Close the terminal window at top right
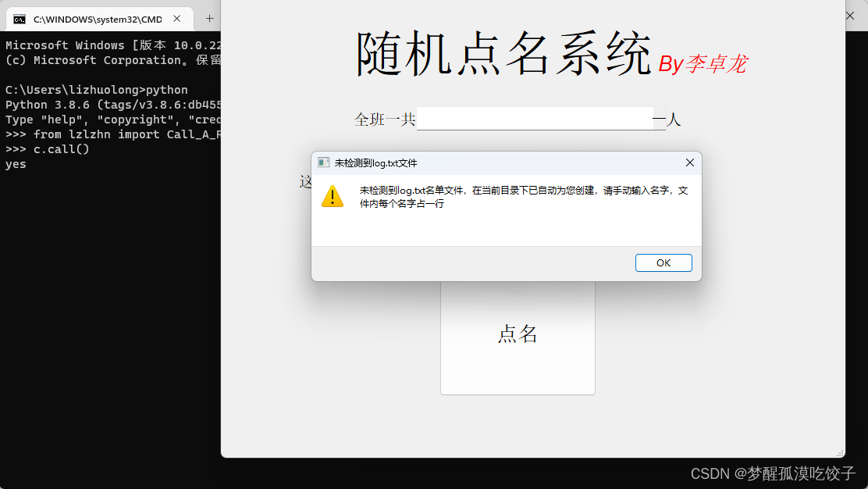The image size is (868, 489). (850, 16)
